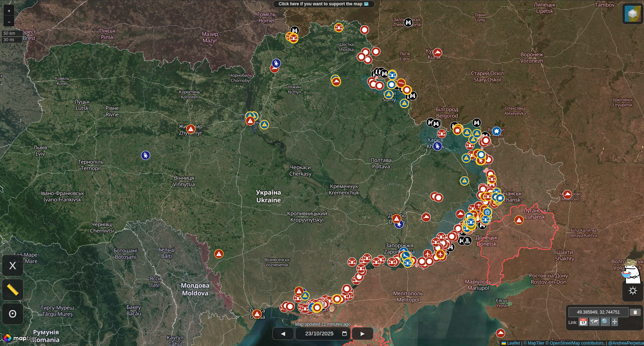Viewport: 644px width, 346px height.
Task: Open calendar dropdown icon in date field
Action: click(344, 334)
